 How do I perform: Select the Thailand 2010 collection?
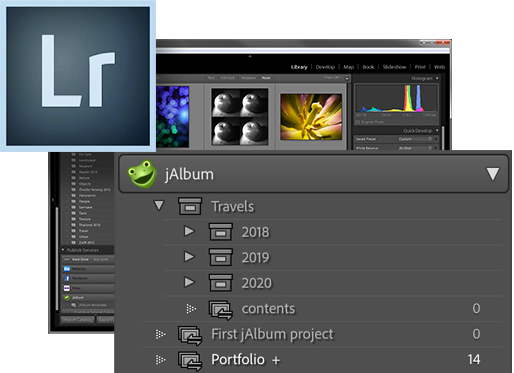pos(89,225)
